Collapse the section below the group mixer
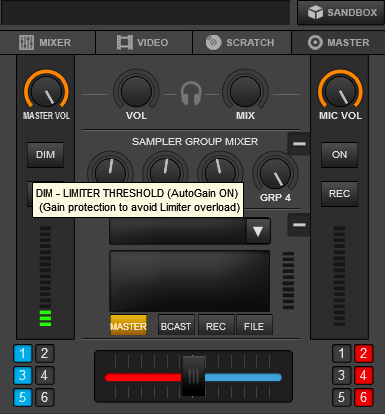The height and width of the screenshot is (414, 385). click(299, 225)
